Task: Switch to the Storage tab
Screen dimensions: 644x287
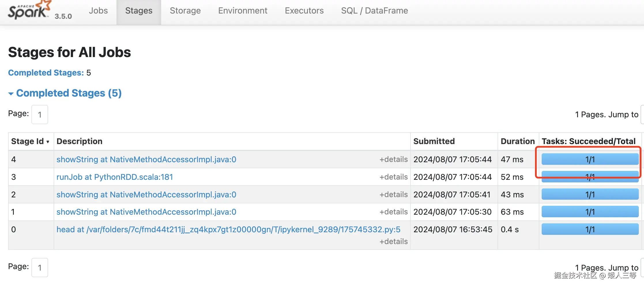Action: pyautogui.click(x=185, y=11)
